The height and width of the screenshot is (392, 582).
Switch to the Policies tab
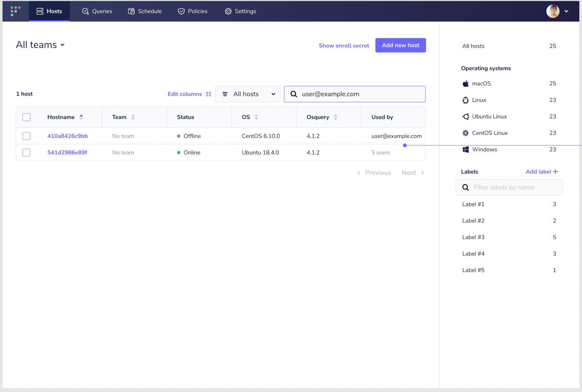(x=192, y=11)
